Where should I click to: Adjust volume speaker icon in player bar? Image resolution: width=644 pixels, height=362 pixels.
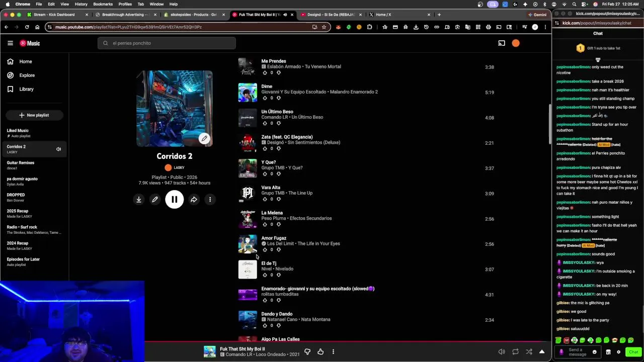[x=502, y=352]
